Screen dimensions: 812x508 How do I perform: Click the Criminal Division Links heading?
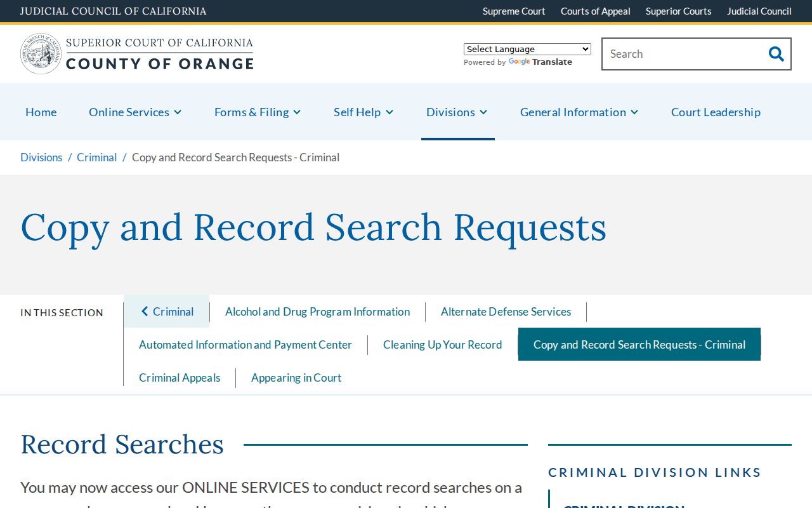click(655, 472)
